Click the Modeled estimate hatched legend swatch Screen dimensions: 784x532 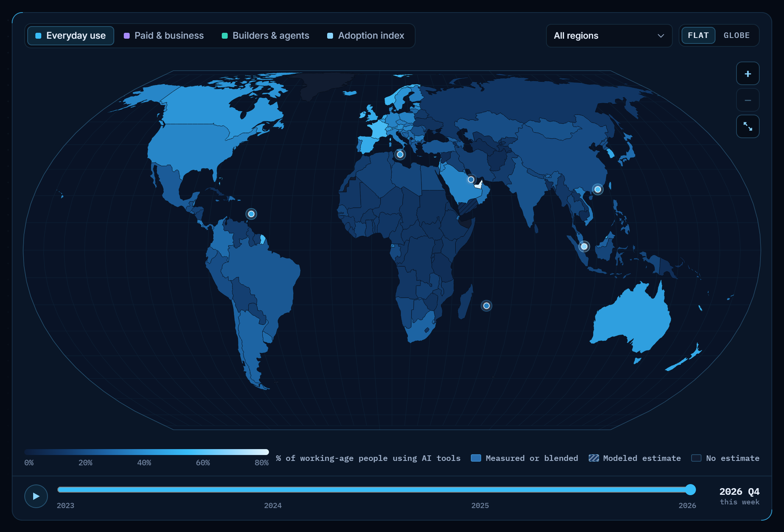[594, 458]
